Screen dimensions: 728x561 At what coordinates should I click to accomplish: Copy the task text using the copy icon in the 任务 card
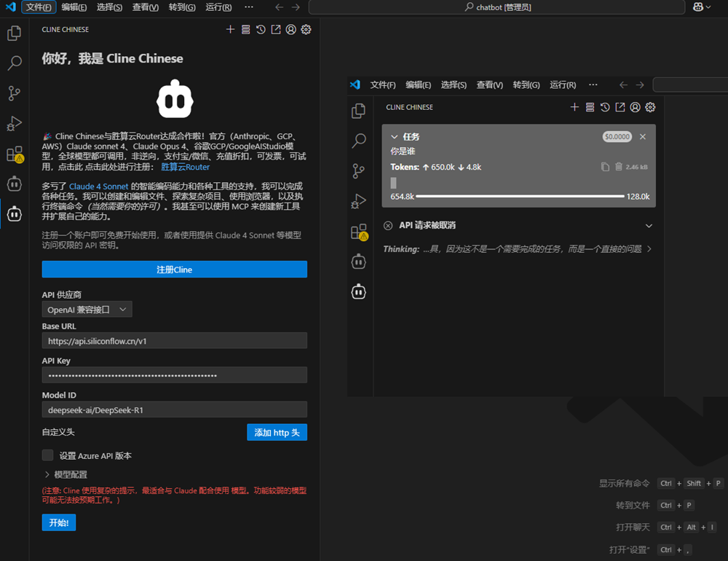[605, 166]
